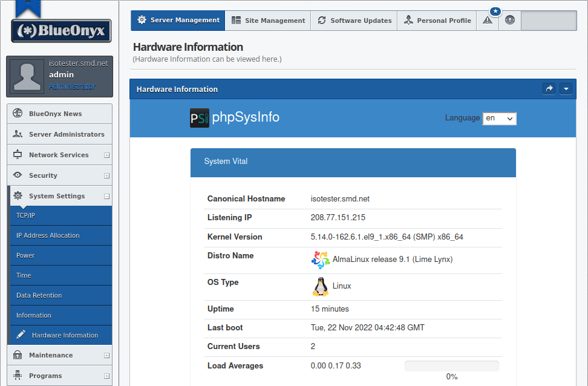
Task: Click the share arrow icon in panel header
Action: coord(549,89)
